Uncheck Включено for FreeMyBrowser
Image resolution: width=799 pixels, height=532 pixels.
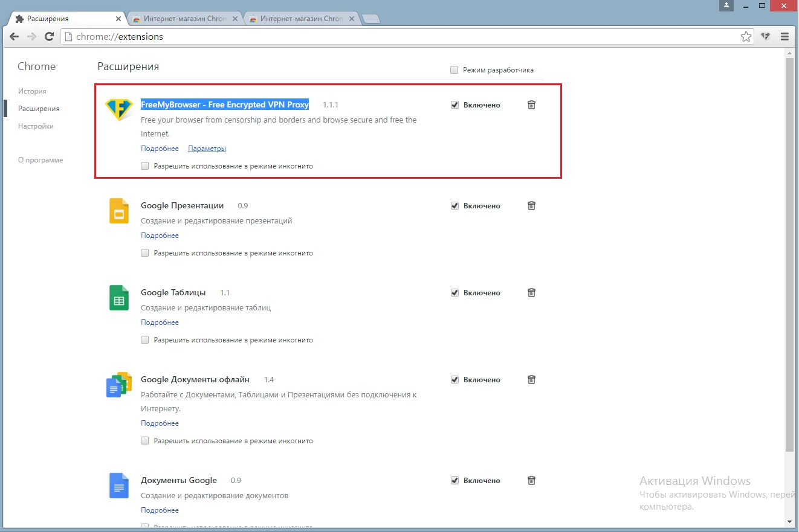(x=454, y=105)
